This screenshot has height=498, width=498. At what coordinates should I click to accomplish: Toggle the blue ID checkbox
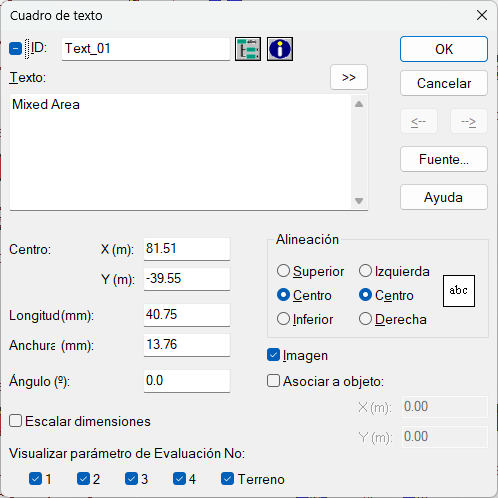point(15,49)
